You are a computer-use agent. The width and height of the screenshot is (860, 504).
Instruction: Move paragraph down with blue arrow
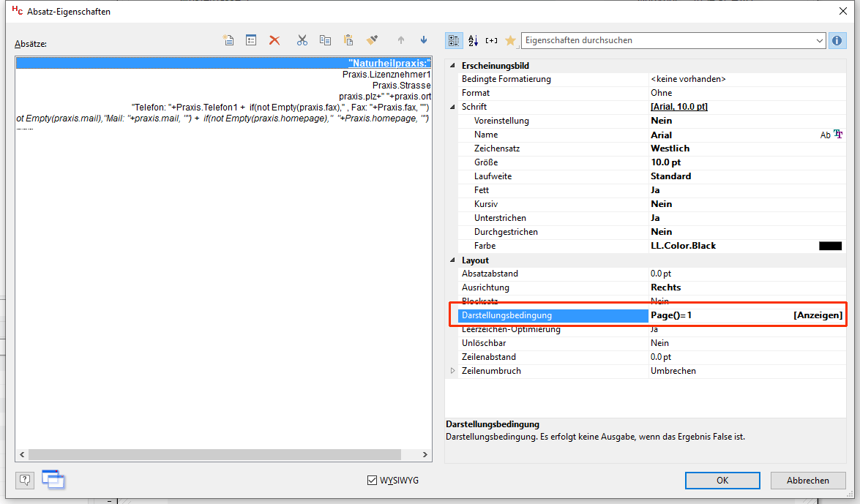(x=424, y=41)
